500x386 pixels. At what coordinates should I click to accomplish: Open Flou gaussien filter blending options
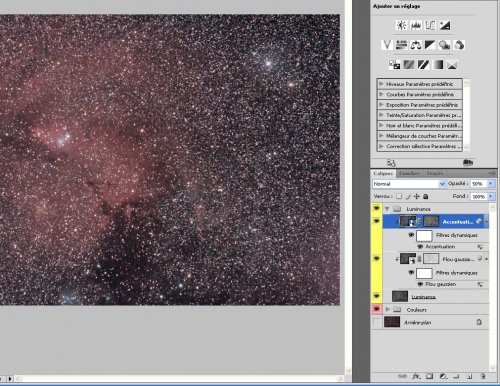point(480,284)
